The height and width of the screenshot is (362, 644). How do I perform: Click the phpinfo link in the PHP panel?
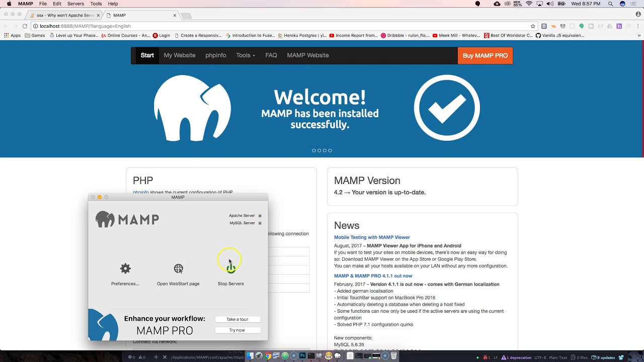point(141,193)
